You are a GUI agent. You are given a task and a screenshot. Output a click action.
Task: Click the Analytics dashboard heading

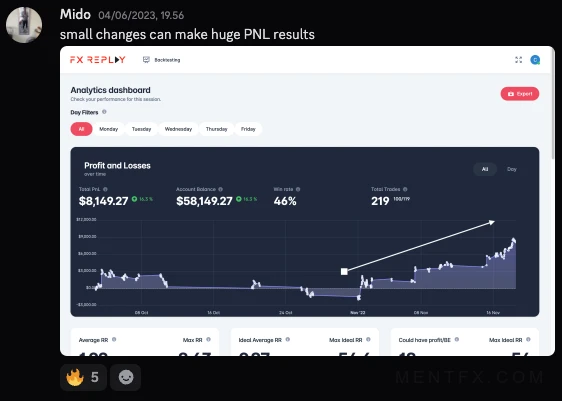click(x=110, y=90)
